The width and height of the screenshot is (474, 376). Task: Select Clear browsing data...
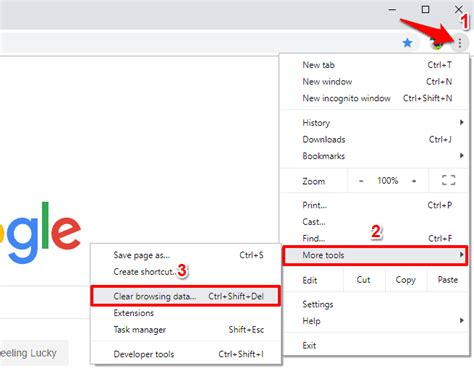[x=186, y=296]
